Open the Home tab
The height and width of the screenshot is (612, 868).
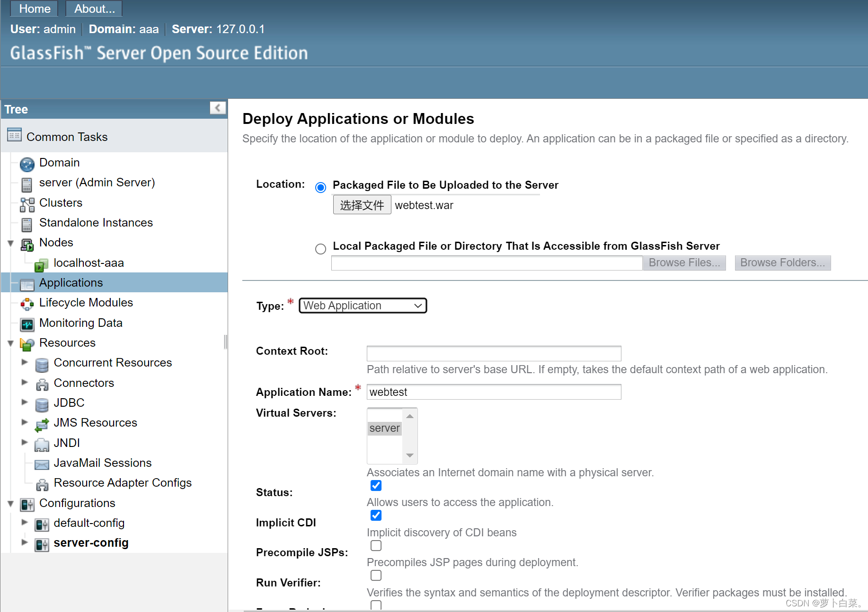click(x=35, y=9)
